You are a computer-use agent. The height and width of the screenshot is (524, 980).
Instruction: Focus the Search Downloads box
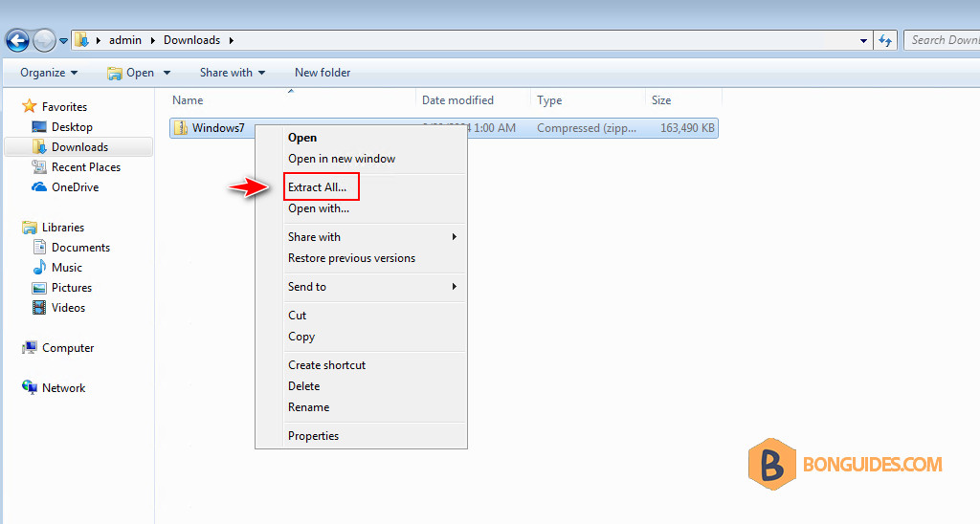[942, 40]
